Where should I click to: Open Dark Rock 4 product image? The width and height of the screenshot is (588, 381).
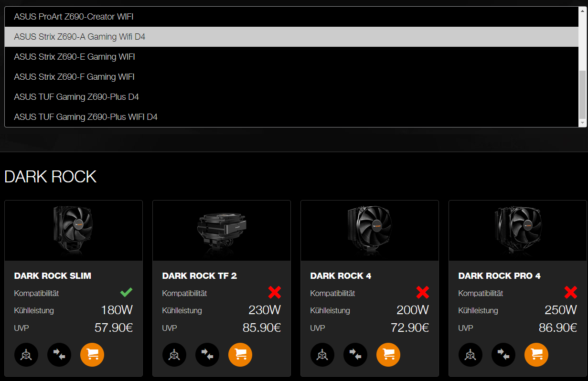(370, 231)
